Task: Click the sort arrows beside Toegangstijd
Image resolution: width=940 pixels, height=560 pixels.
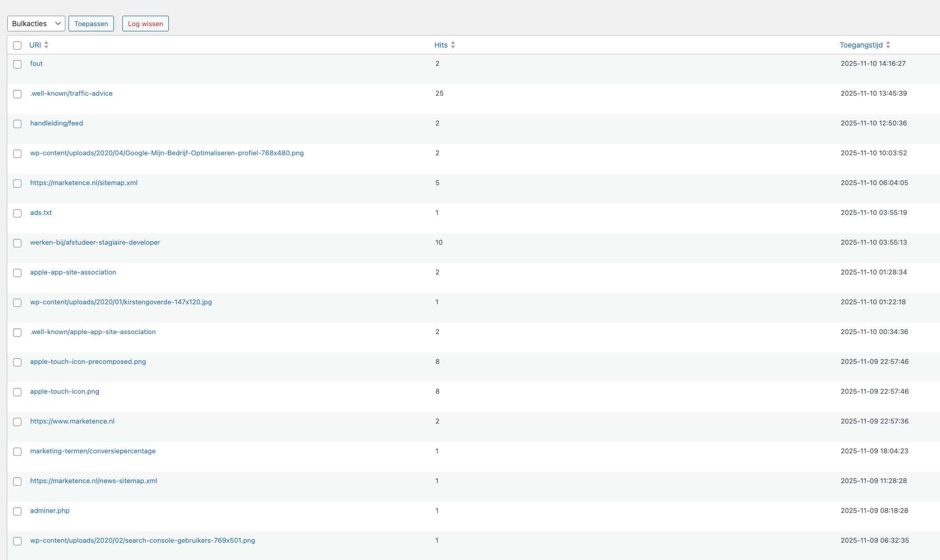Action: (x=889, y=45)
